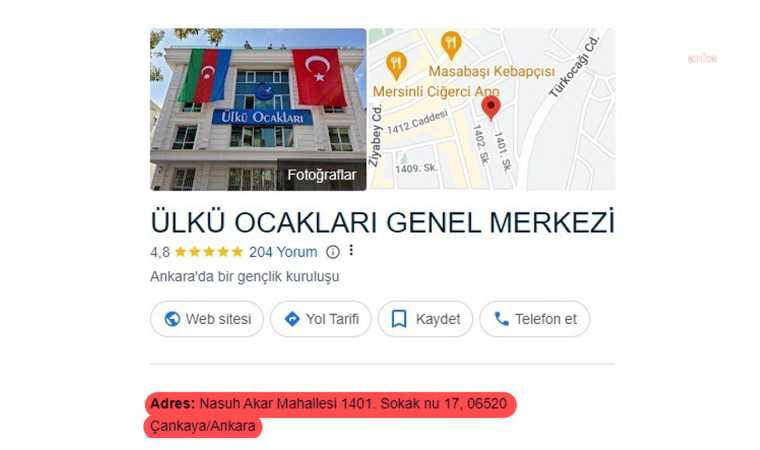The width and height of the screenshot is (760, 450).
Task: Click the ÜLKÜ OCAKLARI GENEL MERKEZİ title
Action: 382,223
